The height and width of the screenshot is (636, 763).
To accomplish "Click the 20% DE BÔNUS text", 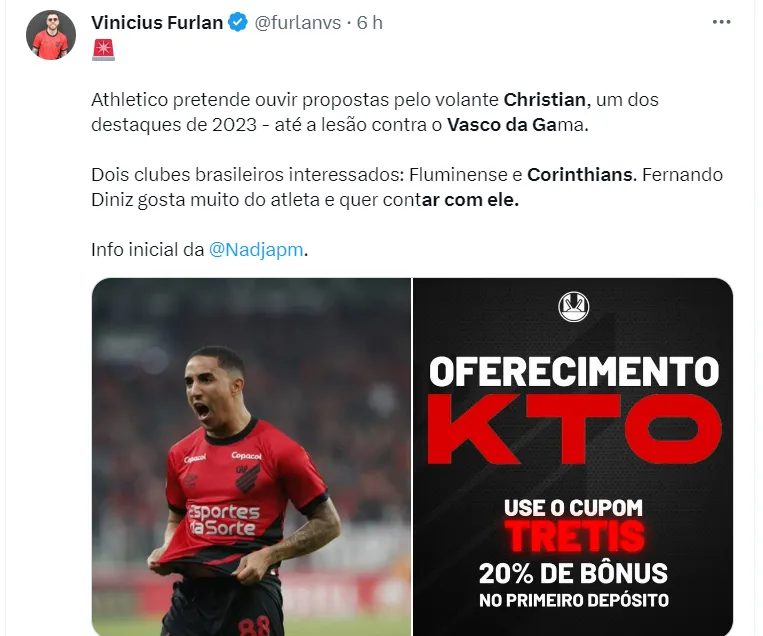I will pos(573,573).
